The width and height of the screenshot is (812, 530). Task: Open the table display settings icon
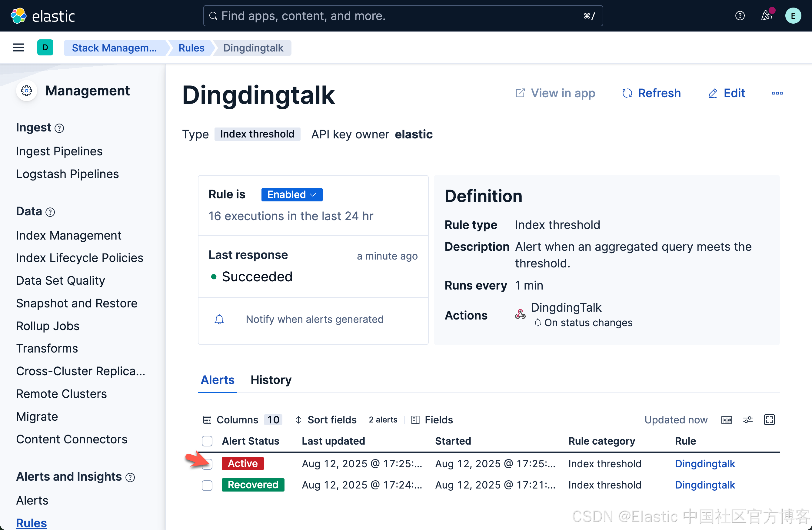click(x=748, y=420)
